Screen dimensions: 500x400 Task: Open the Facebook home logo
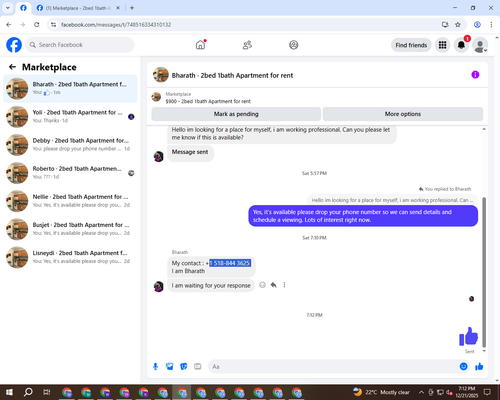14,45
